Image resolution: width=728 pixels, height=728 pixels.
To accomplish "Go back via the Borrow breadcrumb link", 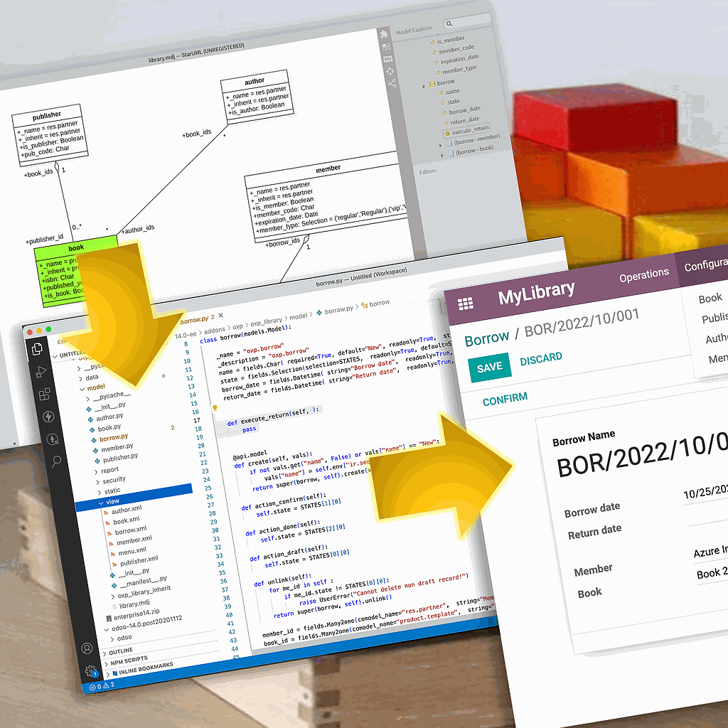I will pyautogui.click(x=486, y=338).
